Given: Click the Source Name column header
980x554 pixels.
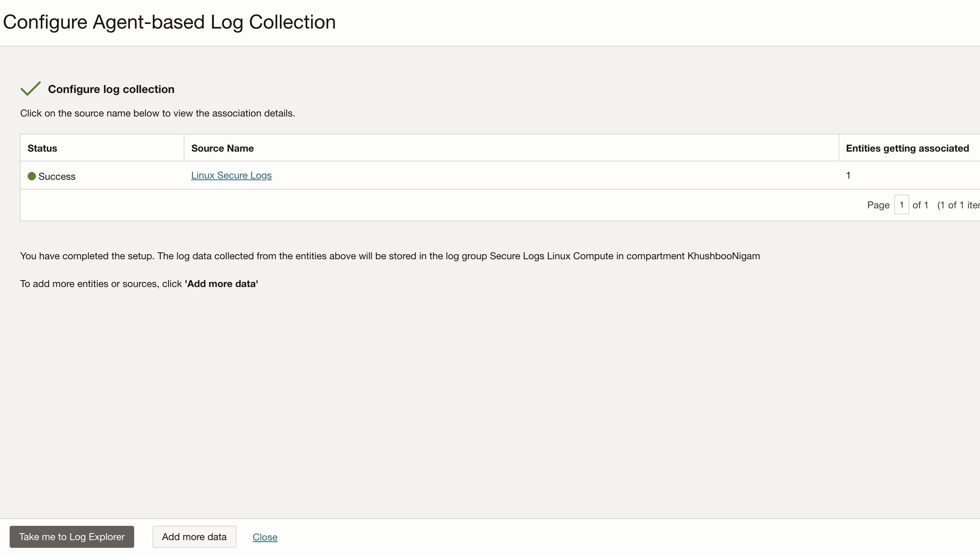Looking at the screenshot, I should click(x=223, y=148).
